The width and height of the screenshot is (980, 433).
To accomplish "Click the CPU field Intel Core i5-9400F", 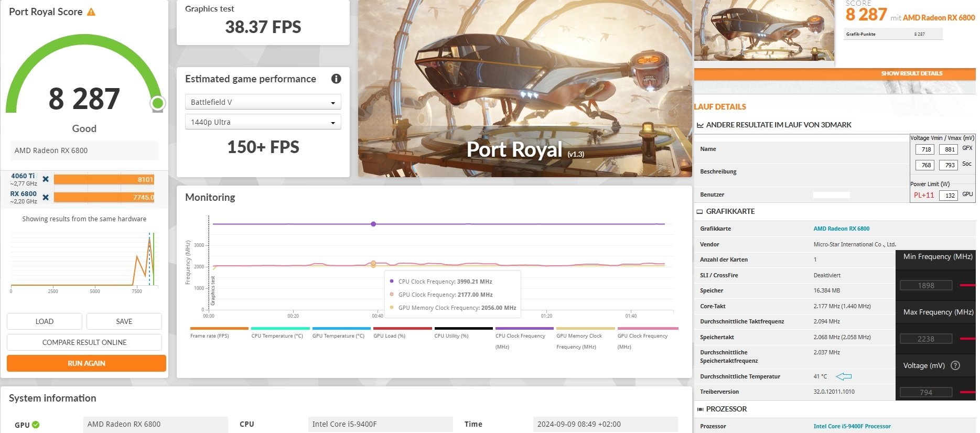I will 380,424.
